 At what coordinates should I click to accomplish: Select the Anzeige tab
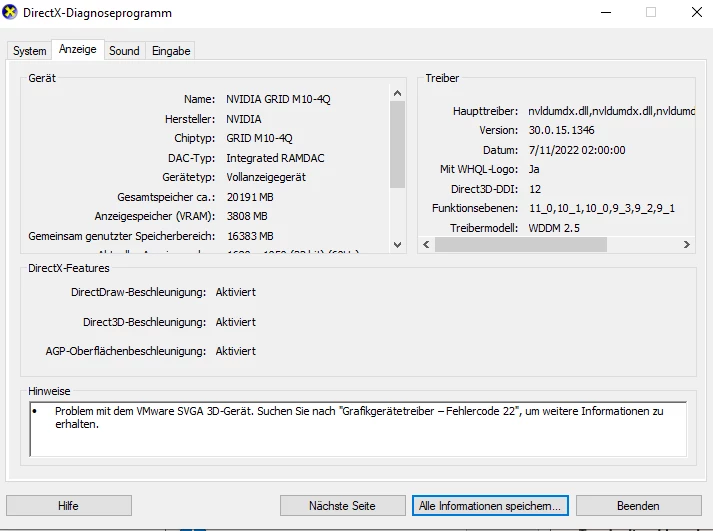78,49
